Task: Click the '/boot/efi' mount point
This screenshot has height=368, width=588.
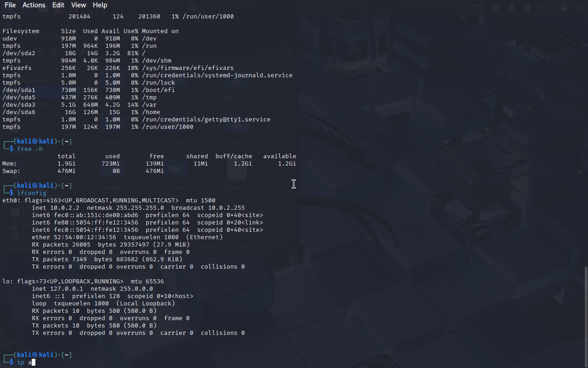Action: [158, 90]
